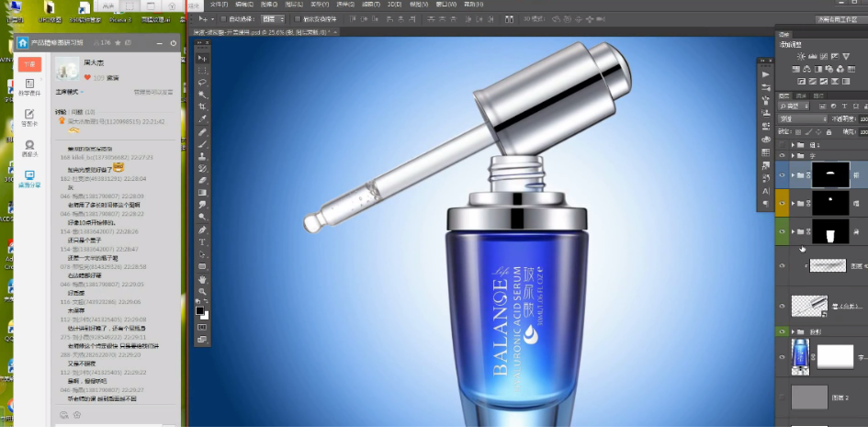Expand the blue-labeled selected group
Image resolution: width=868 pixels, height=448 pixels.
793,174
